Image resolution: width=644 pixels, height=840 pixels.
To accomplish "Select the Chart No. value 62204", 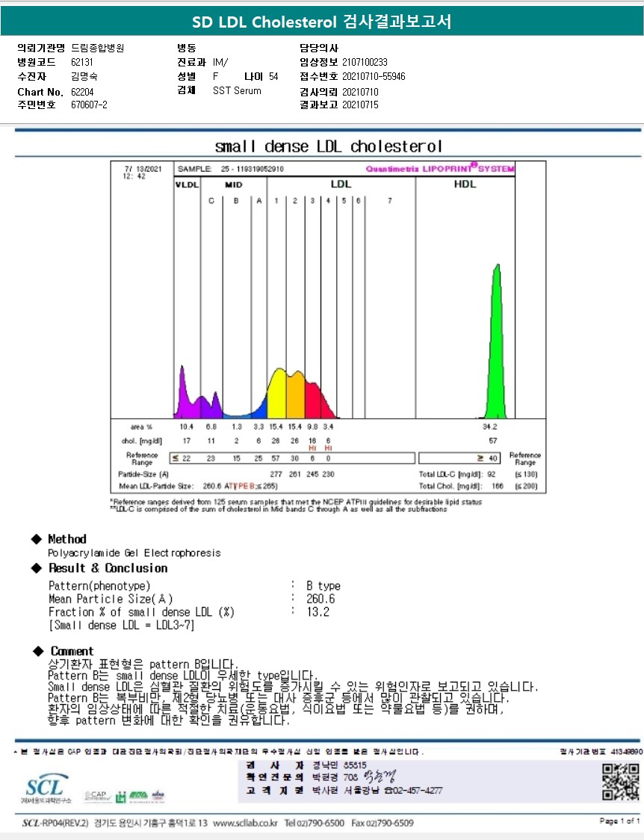I will [x=82, y=91].
